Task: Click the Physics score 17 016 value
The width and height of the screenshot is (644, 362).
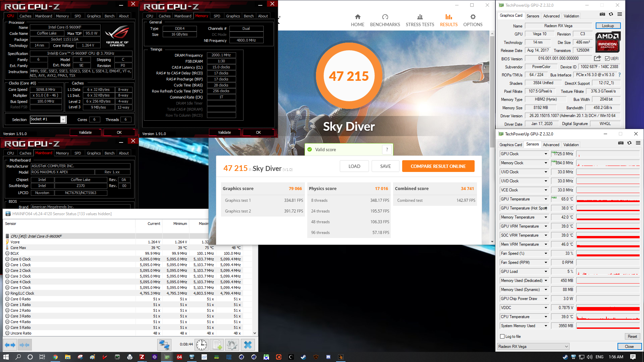Action: pyautogui.click(x=381, y=189)
